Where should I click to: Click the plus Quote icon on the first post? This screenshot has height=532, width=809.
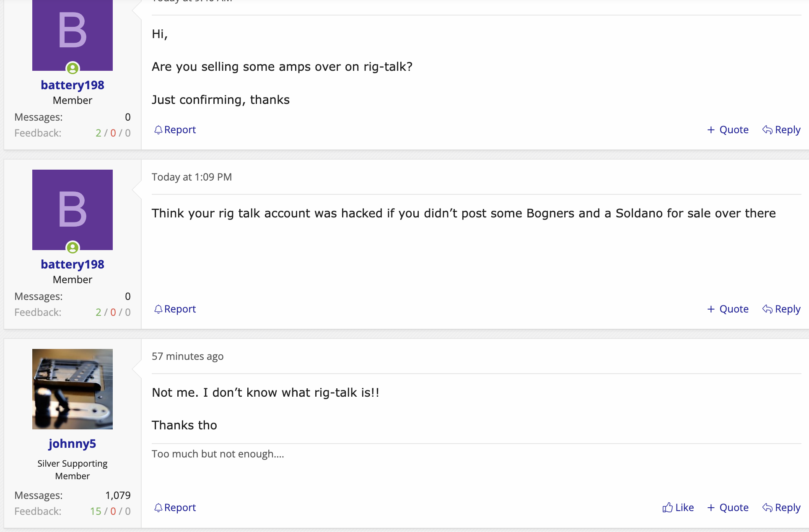711,130
